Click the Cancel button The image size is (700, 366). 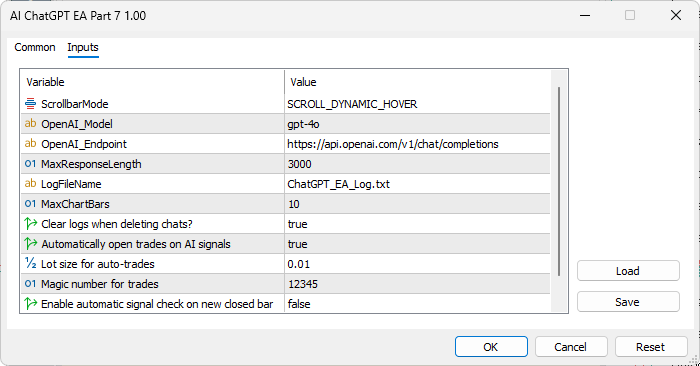571,347
